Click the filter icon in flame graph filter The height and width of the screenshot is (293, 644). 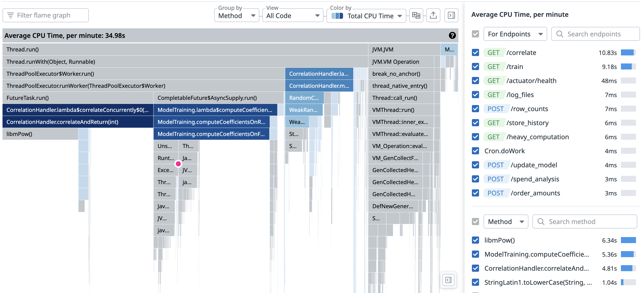[11, 16]
